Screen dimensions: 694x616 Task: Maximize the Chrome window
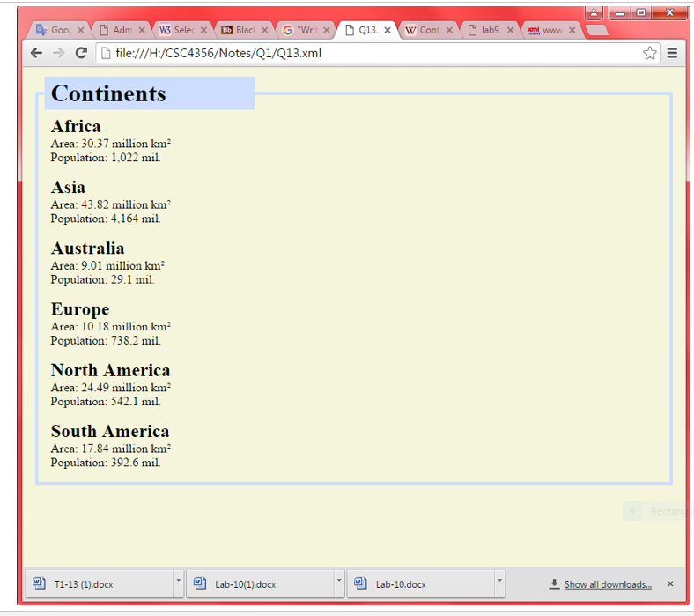640,13
